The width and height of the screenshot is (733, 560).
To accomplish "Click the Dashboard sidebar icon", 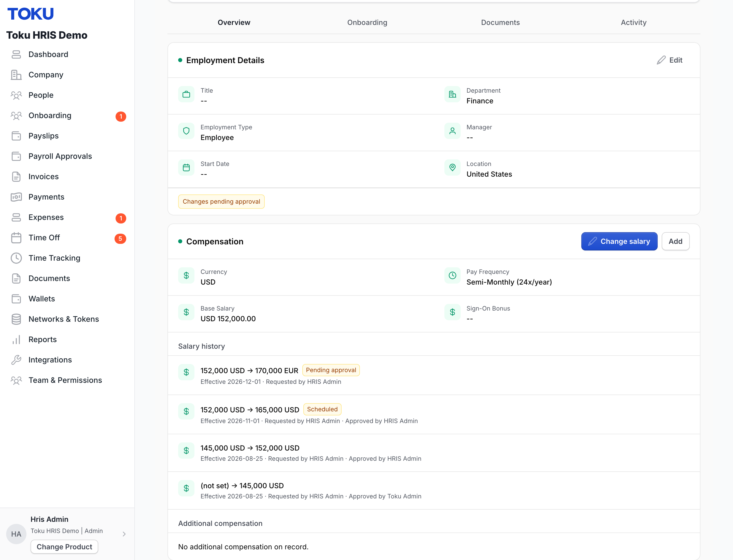I will coord(16,54).
